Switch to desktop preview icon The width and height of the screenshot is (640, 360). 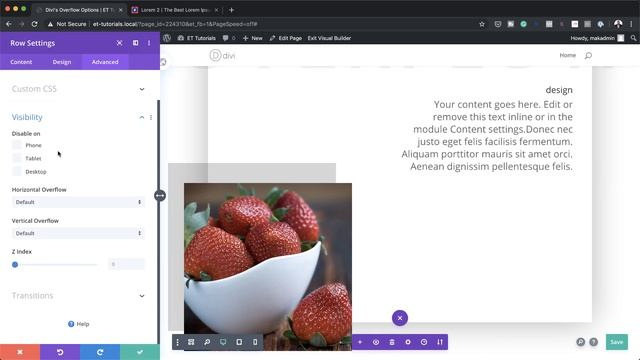point(223,342)
